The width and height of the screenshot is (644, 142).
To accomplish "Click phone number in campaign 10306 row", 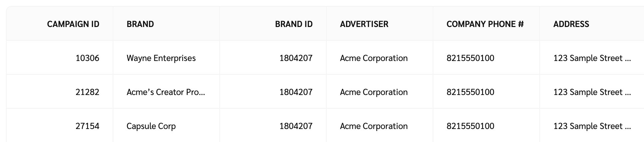I will point(470,58).
